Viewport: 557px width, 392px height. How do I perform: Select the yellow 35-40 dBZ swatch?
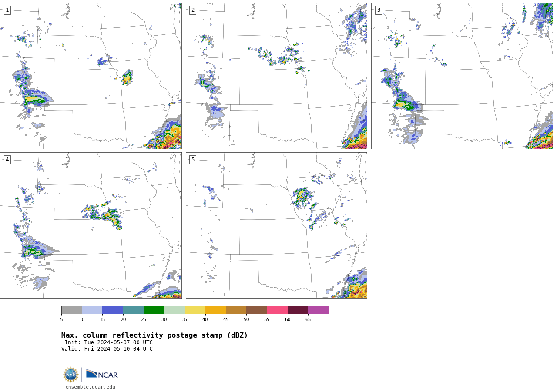pyautogui.click(x=195, y=310)
